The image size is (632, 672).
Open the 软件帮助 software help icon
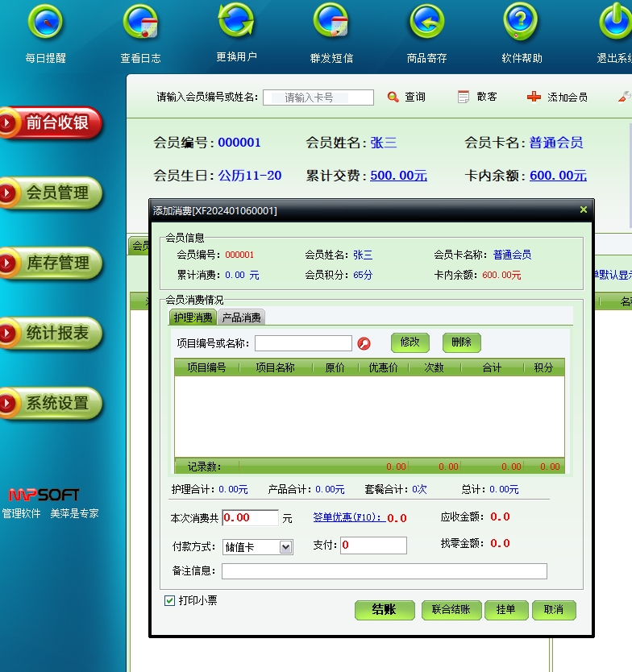(x=522, y=23)
